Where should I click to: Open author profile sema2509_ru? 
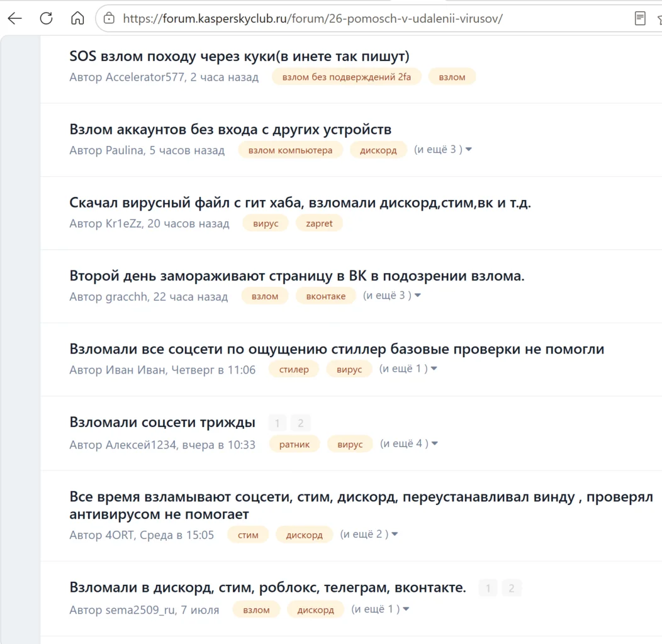click(140, 610)
